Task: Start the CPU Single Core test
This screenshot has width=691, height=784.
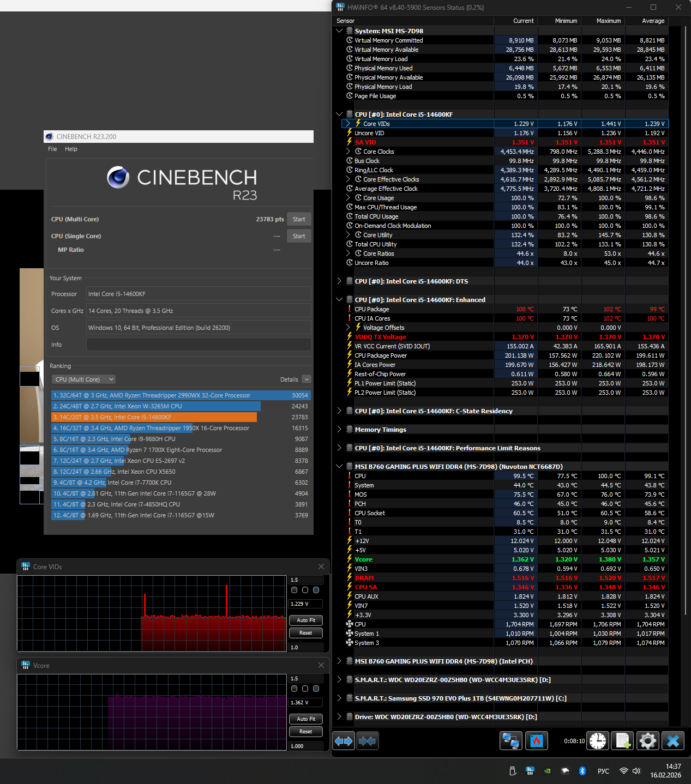Action: click(299, 236)
